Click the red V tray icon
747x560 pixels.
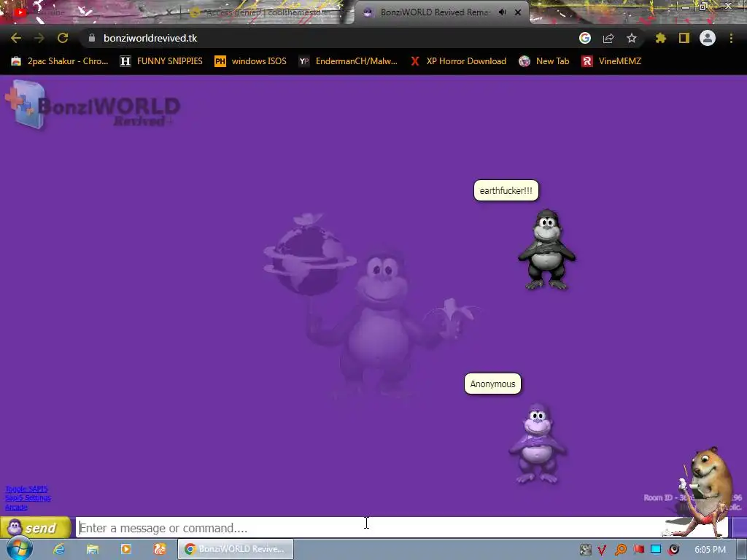tap(602, 550)
